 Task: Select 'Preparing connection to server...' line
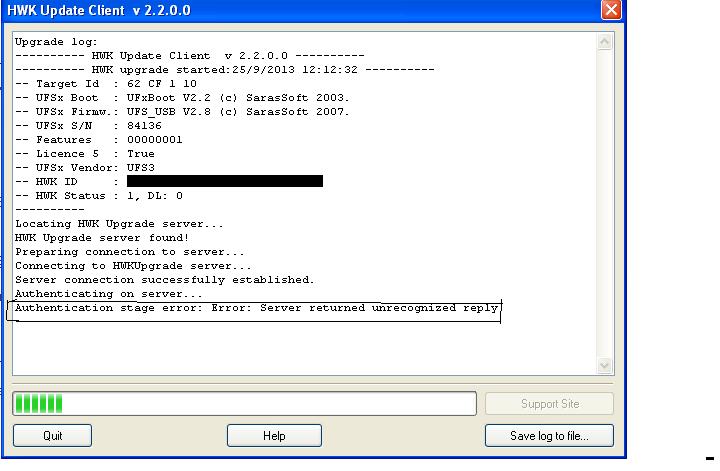click(130, 252)
